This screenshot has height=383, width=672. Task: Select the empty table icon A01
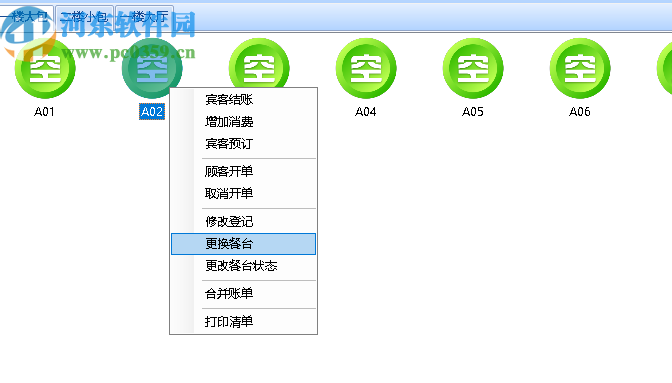coord(45,69)
